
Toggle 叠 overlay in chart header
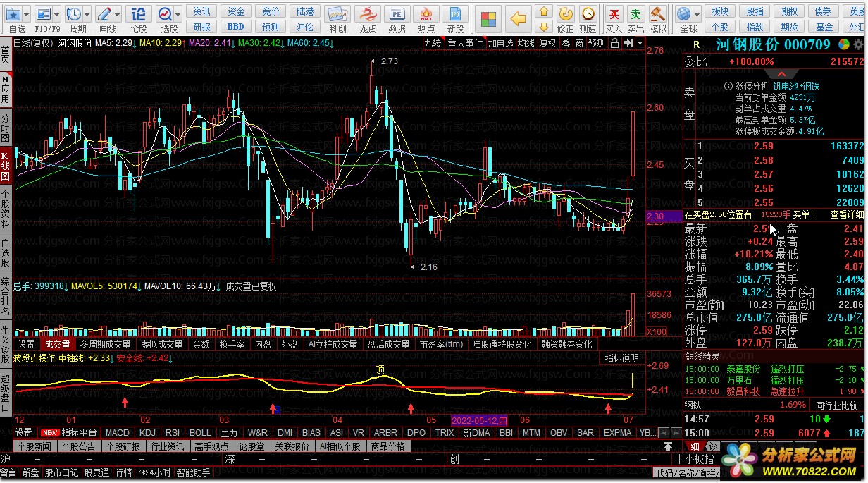coord(566,43)
